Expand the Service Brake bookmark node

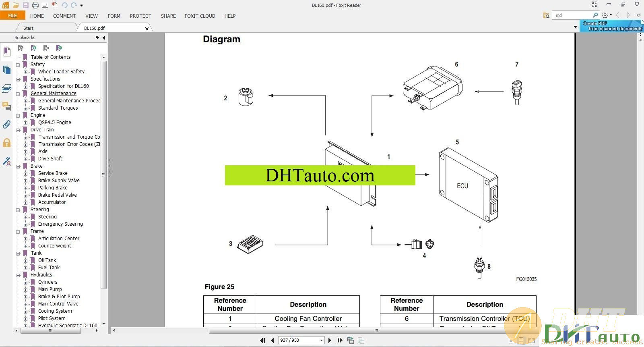click(x=26, y=174)
